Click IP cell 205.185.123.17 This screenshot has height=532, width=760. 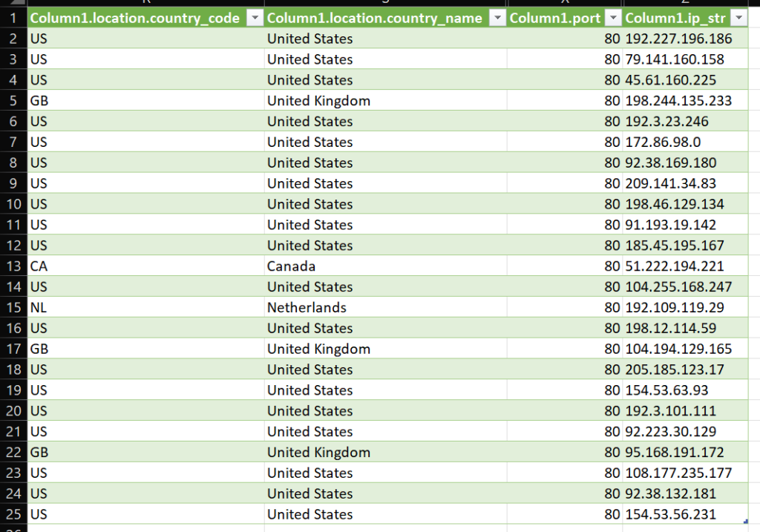tap(685, 370)
